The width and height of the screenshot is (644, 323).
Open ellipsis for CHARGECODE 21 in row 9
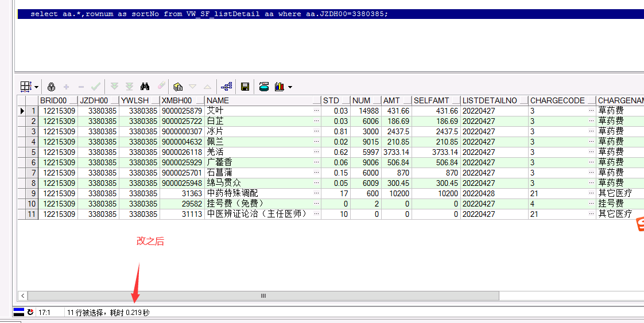coord(591,193)
